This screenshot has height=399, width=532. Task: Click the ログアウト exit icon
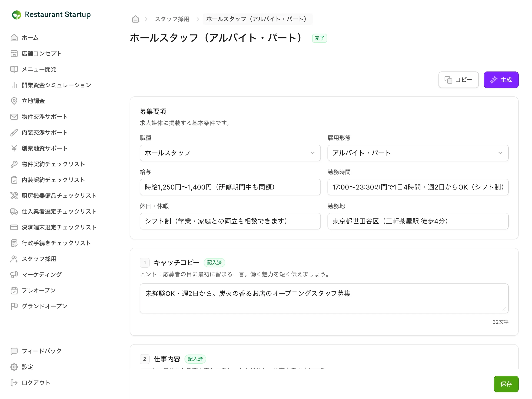tap(14, 383)
